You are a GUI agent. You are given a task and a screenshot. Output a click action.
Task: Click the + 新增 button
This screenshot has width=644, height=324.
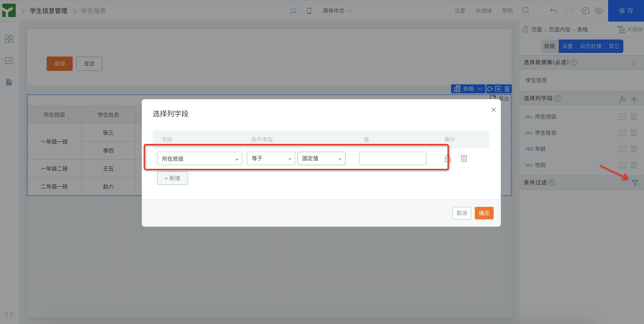[172, 178]
